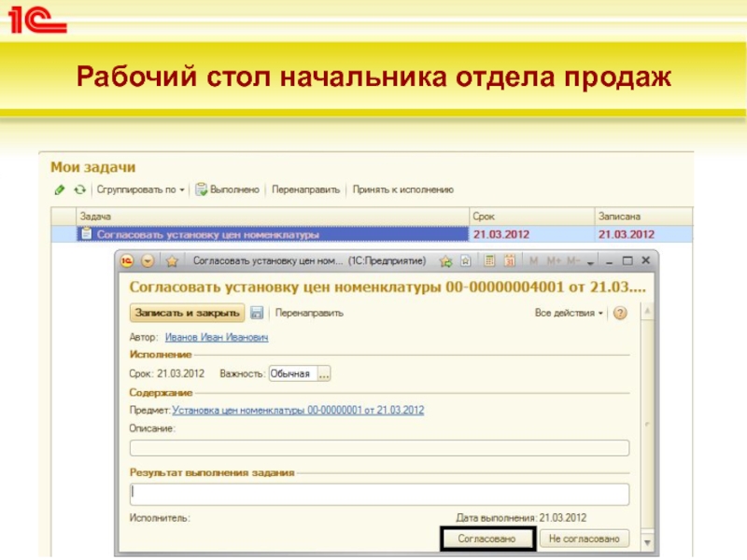747x560 pixels.
Task: Click the Задача column header
Action: coord(273,217)
